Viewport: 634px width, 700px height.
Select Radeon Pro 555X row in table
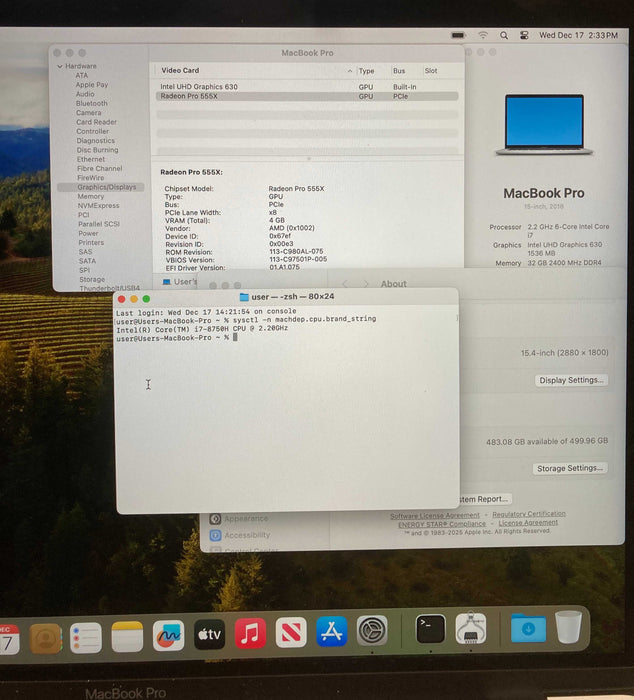(307, 96)
